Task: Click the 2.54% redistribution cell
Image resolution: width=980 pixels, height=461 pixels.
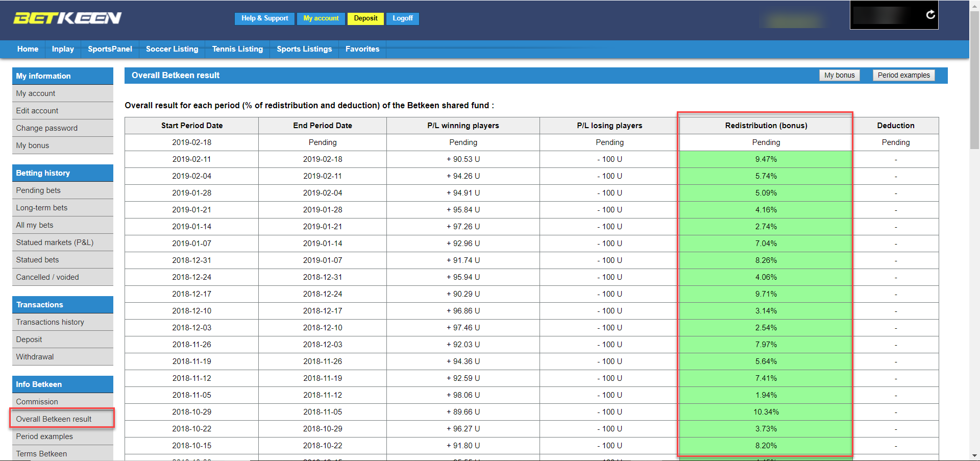Action: tap(766, 328)
